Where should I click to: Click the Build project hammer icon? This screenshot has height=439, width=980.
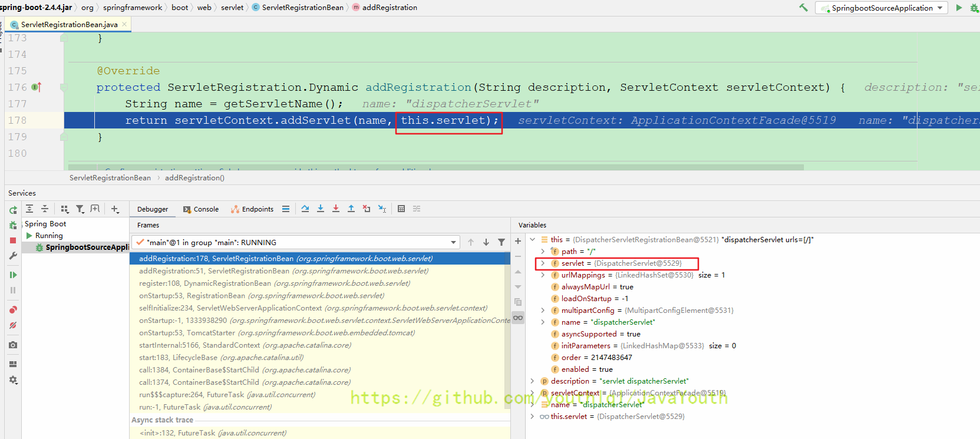tap(803, 8)
